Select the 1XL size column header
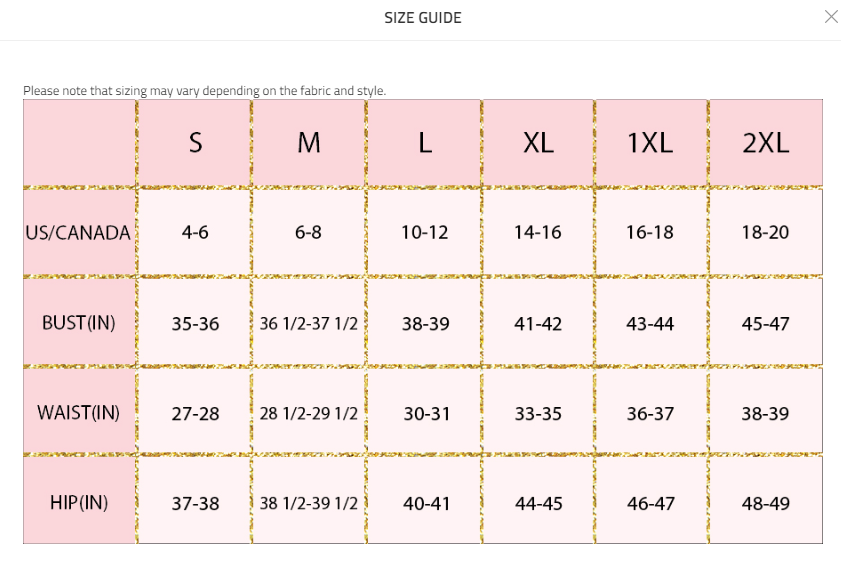This screenshot has height=587, width=841. pyautogui.click(x=650, y=143)
